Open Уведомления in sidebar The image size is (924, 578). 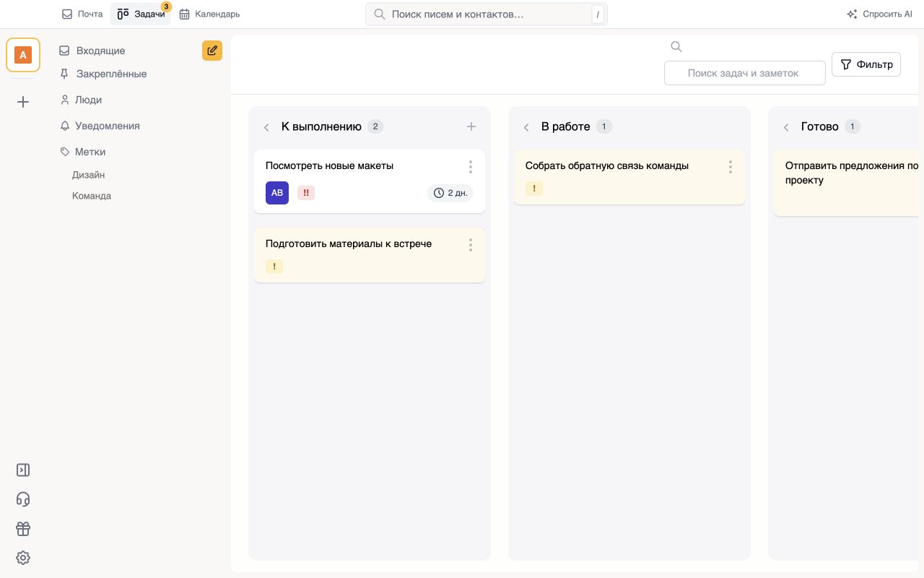click(x=100, y=126)
